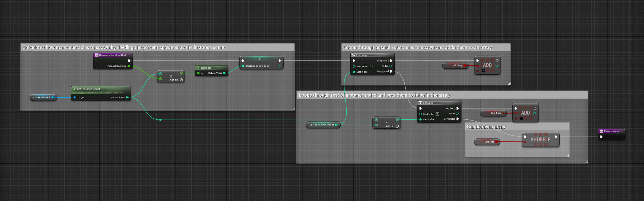This screenshot has width=644, height=201.
Task: Click SET Obstacle Spawn Count output pin
Action: click(279, 66)
